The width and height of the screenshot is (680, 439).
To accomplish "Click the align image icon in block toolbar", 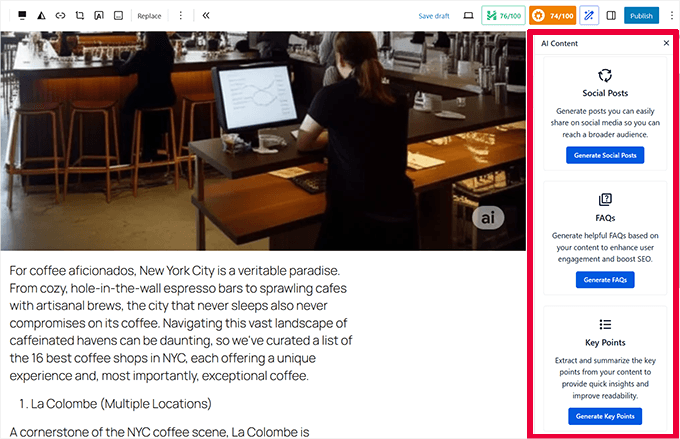I will (x=22, y=16).
